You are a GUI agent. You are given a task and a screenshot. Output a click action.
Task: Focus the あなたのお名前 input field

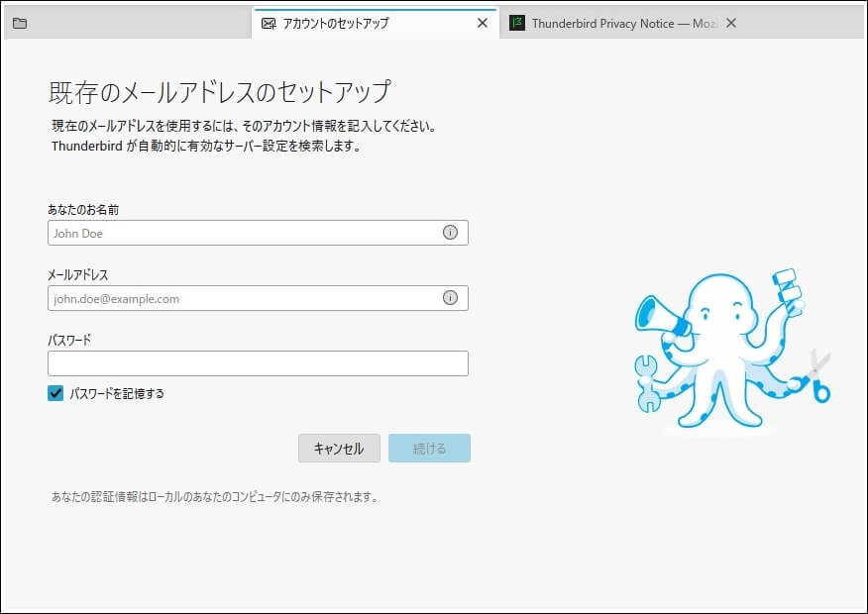(258, 233)
